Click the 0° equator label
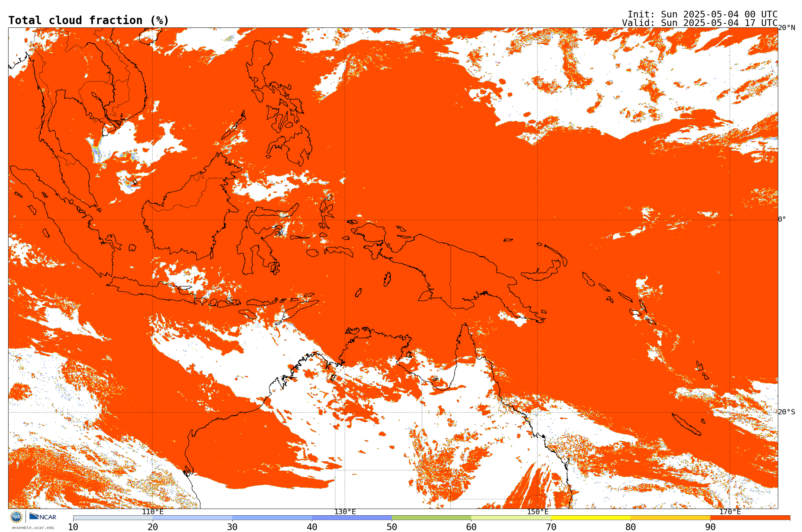This screenshot has width=802, height=532. pyautogui.click(x=782, y=219)
